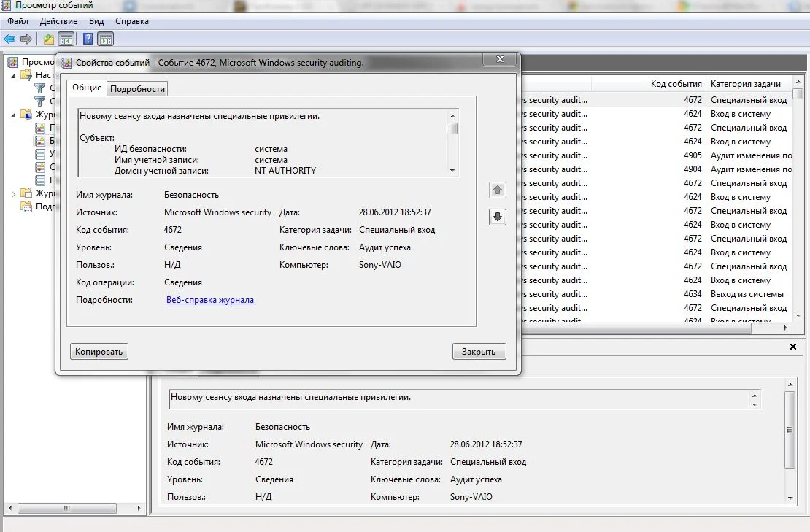Click preview pane scrollbar down arrow
810x532 pixels.
coord(790,498)
